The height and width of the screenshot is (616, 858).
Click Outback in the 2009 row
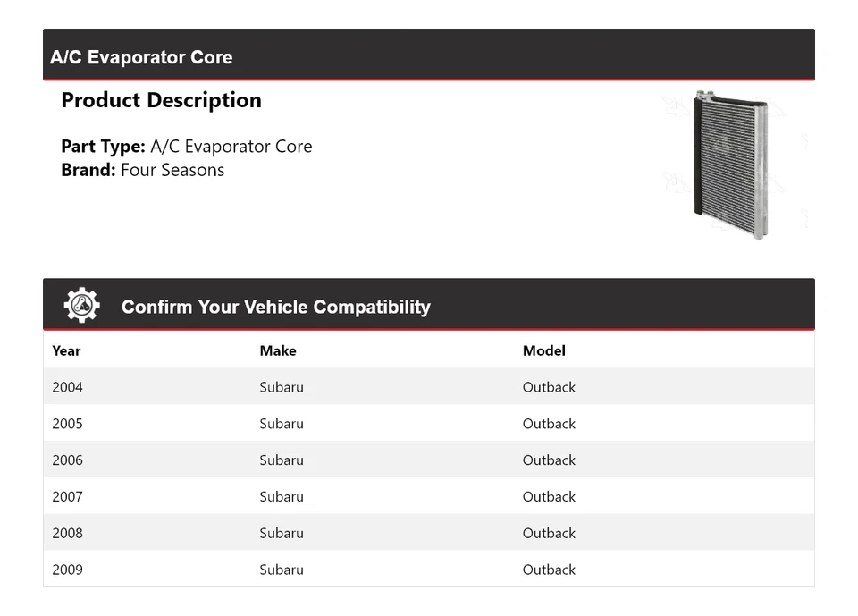coord(549,570)
